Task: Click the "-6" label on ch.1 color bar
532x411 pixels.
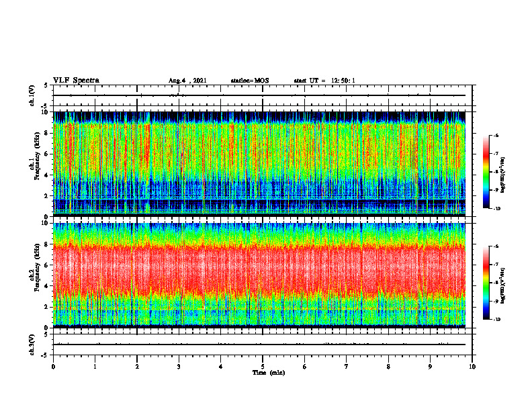Action: pos(496,135)
